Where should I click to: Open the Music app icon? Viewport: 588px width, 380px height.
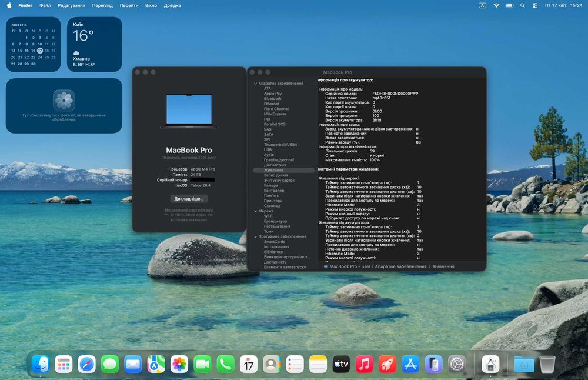click(x=365, y=364)
